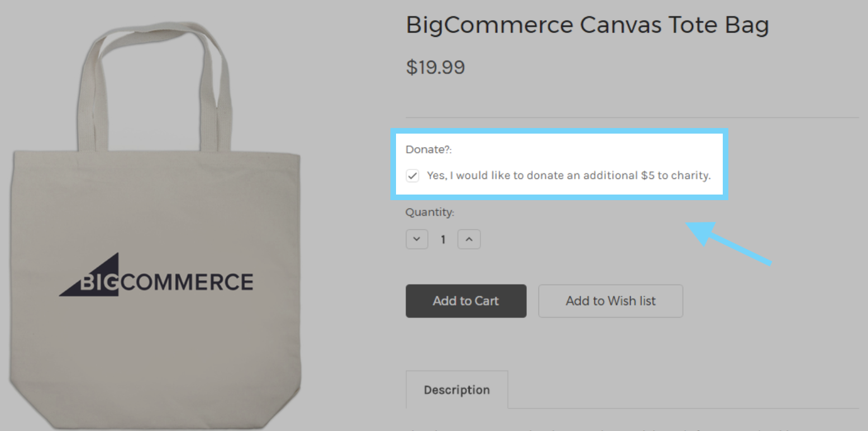Increase quantity with the up chevron
Image resolution: width=868 pixels, height=431 pixels.
pos(469,239)
